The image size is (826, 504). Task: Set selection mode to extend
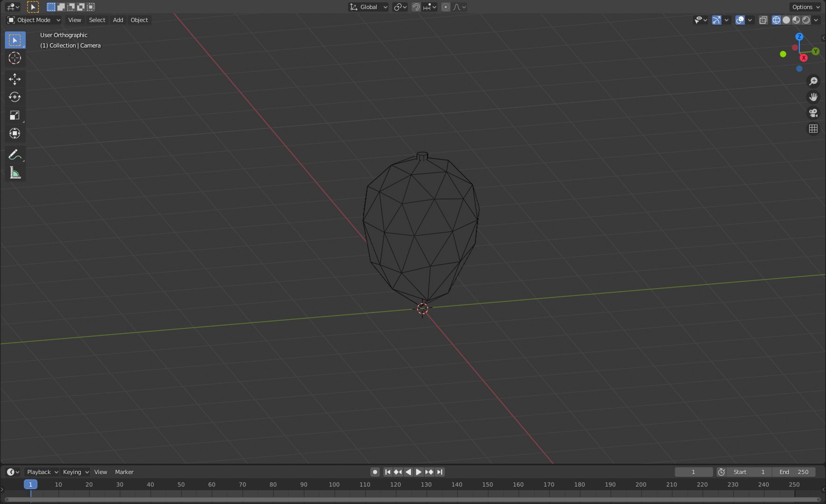(61, 7)
